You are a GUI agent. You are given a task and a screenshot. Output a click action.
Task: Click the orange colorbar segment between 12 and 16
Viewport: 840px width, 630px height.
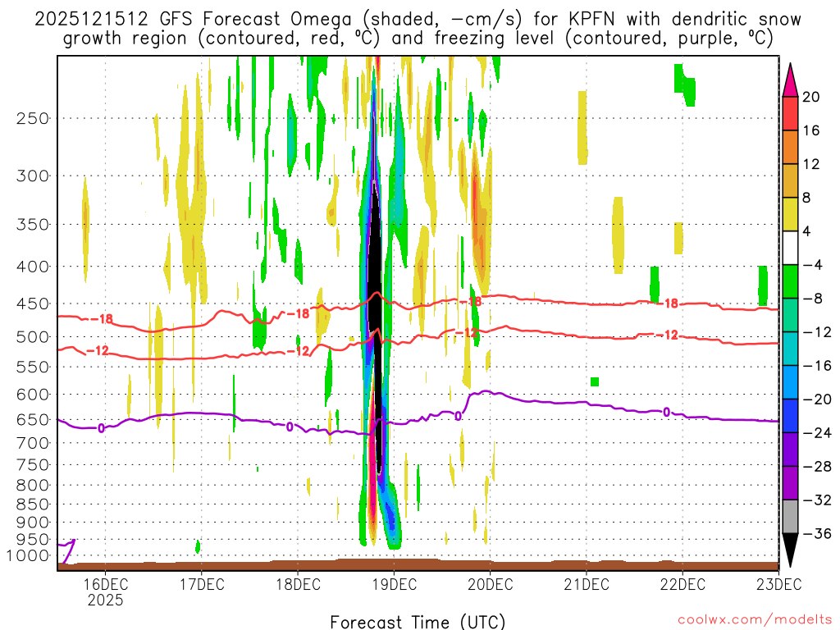coord(790,147)
